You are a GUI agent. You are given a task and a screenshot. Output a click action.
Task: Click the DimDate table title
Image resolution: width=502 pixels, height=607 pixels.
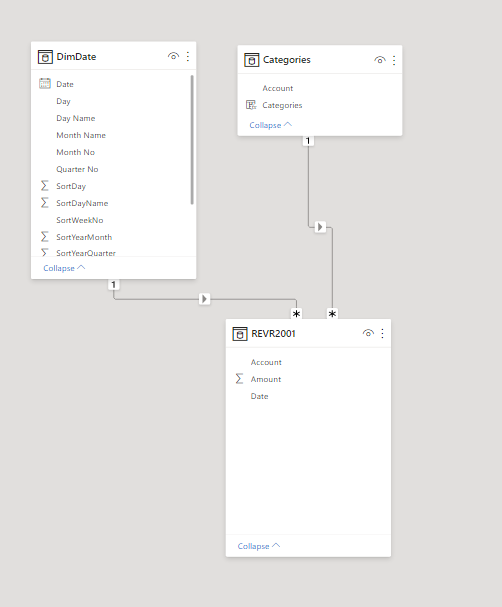76,57
